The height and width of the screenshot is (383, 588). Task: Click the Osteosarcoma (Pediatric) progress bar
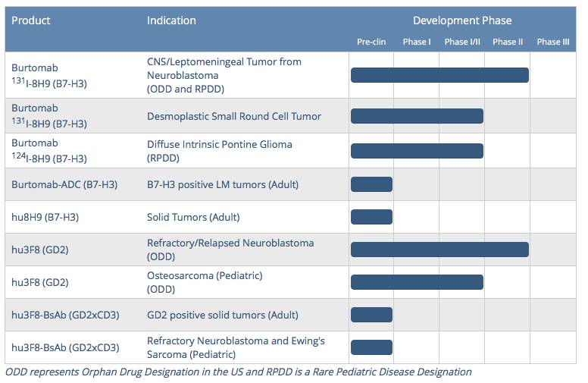pos(417,282)
